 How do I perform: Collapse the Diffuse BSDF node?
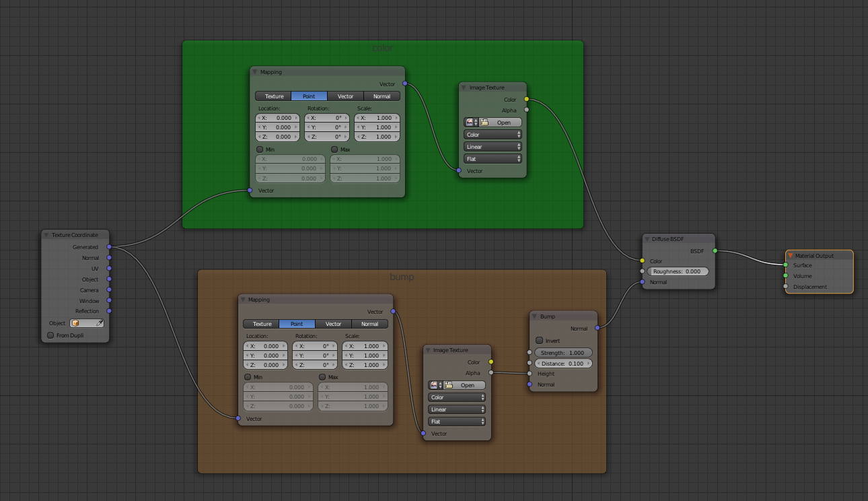point(647,238)
